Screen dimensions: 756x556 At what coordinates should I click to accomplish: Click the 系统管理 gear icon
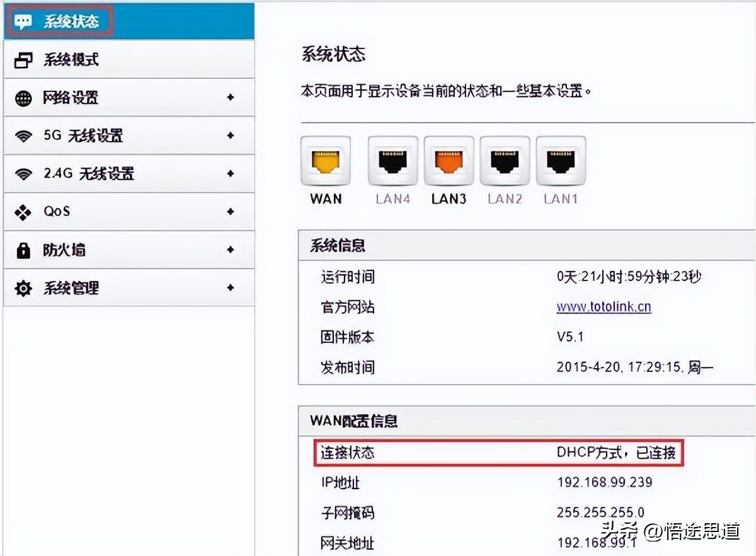click(22, 288)
